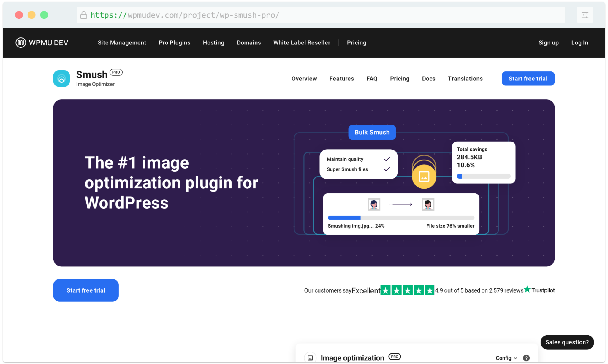Open Pricing in Smush sub-navigation
The width and height of the screenshot is (608, 364).
coord(400,79)
